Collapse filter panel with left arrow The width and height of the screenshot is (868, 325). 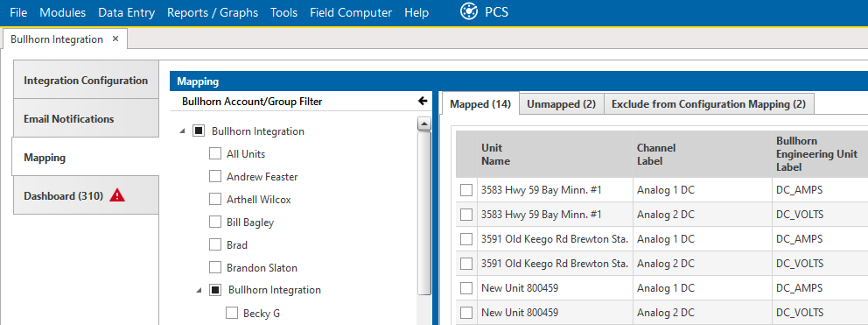tap(423, 101)
